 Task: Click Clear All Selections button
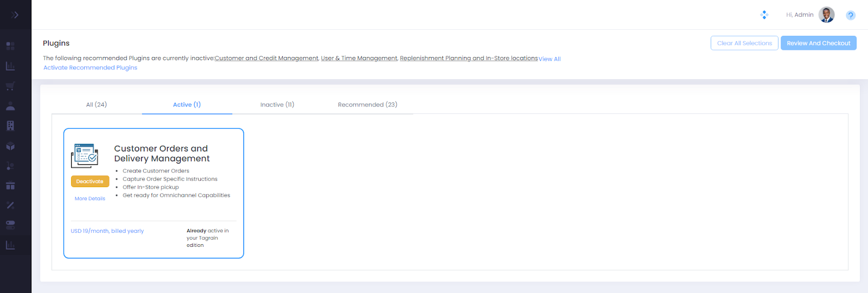[x=744, y=43]
